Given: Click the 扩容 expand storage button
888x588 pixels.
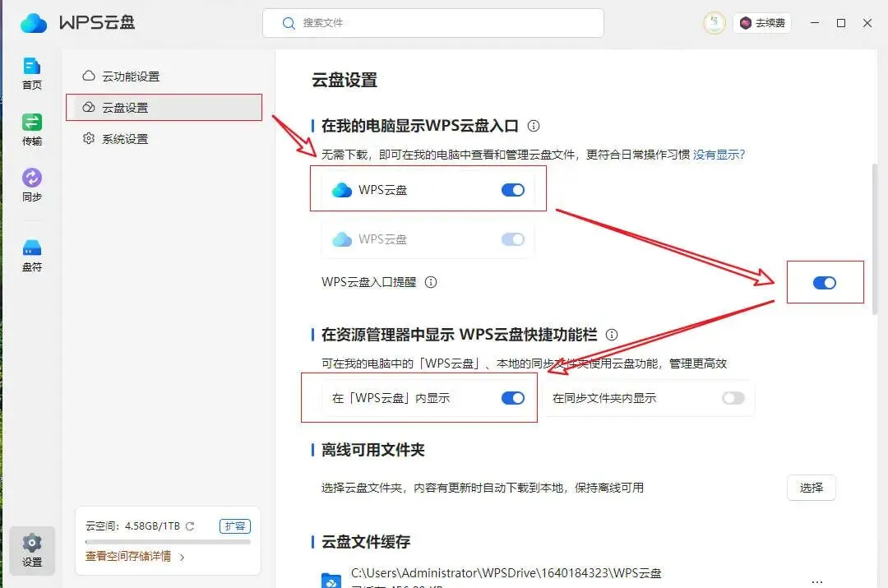Looking at the screenshot, I should [235, 526].
